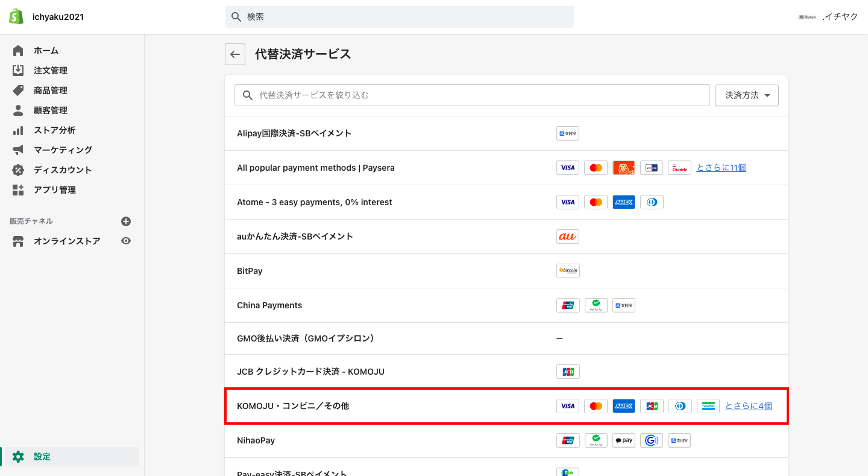Select GMO後払い決済（GMOイプシロン）row
Image resolution: width=868 pixels, height=476 pixels.
[506, 338]
